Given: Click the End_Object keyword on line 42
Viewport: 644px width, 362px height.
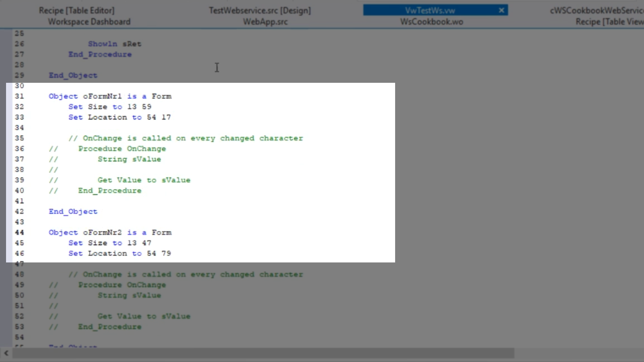Looking at the screenshot, I should (73, 212).
